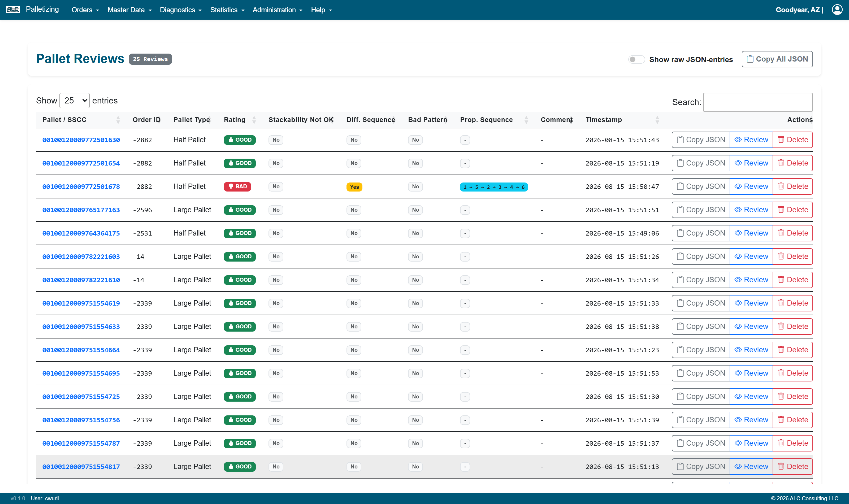Click trash icon for pallet ending 2501630
Screen dimensions: 849x504
click(781, 140)
